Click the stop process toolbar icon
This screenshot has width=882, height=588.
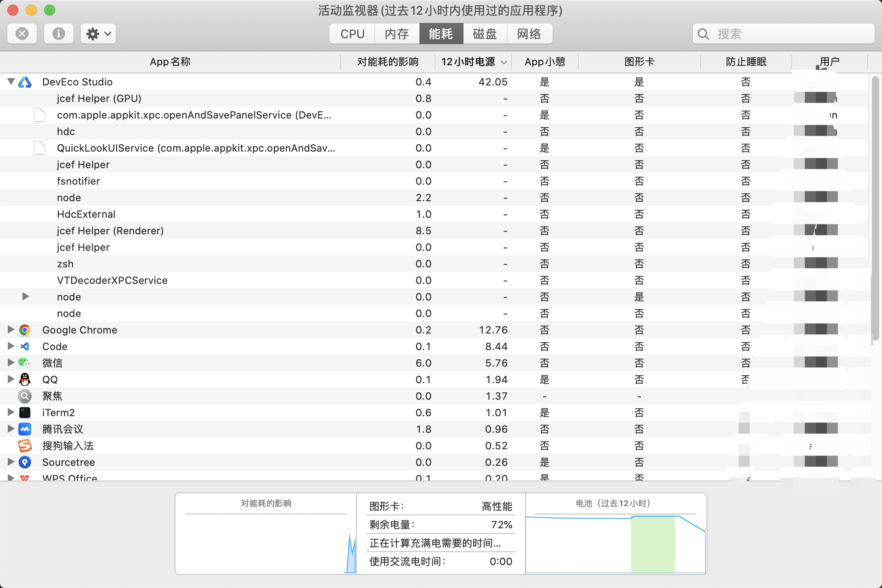22,34
